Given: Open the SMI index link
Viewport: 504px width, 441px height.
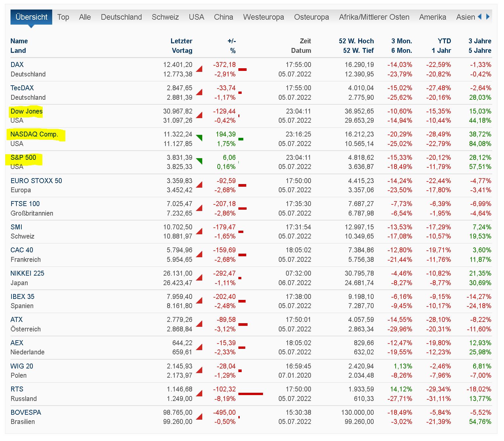Looking at the screenshot, I should click(16, 227).
